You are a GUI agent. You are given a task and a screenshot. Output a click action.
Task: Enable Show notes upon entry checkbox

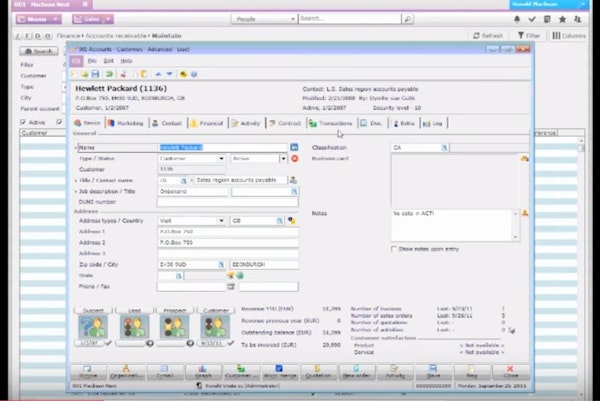pyautogui.click(x=396, y=248)
